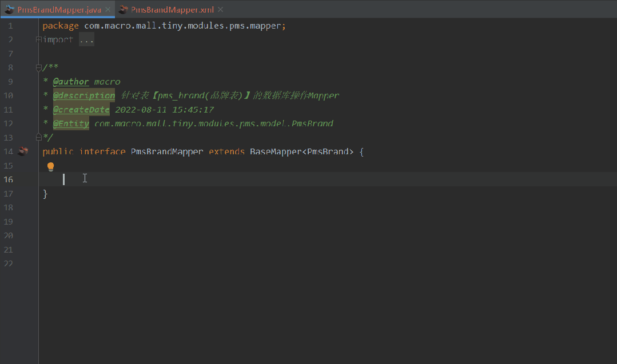
Task: Click the @description tag in the Javadoc
Action: click(x=83, y=95)
